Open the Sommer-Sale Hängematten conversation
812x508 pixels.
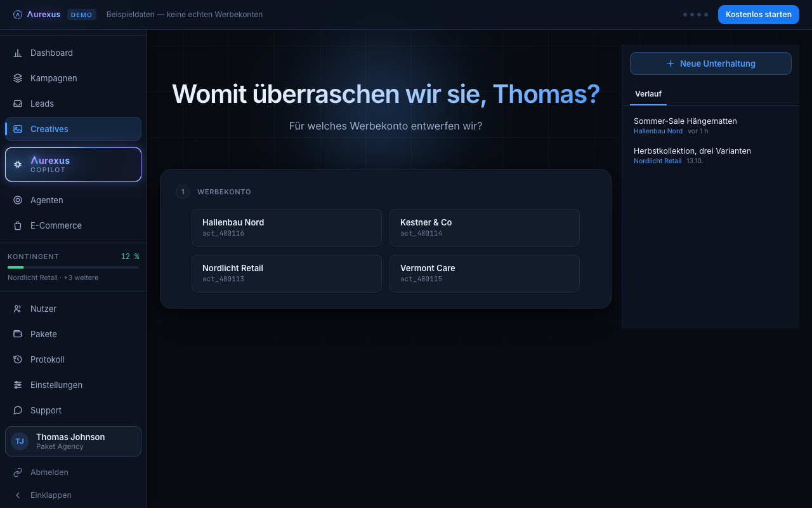click(x=710, y=125)
